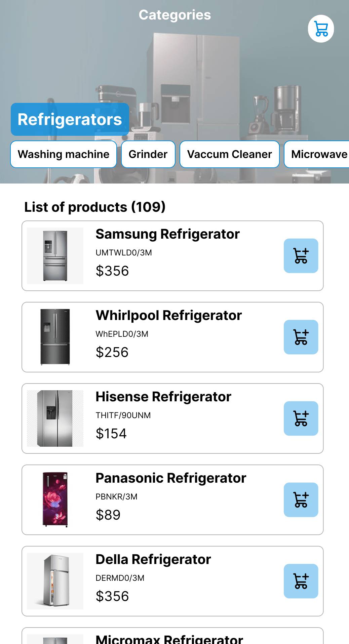The image size is (349, 644).
Task: Add Samsung Refrigerator to cart
Action: pos(301,256)
